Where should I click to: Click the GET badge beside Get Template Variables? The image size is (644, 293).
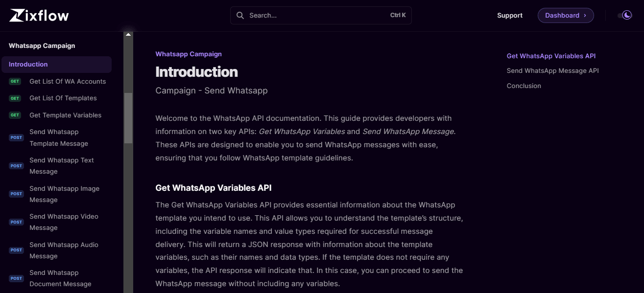coord(15,115)
